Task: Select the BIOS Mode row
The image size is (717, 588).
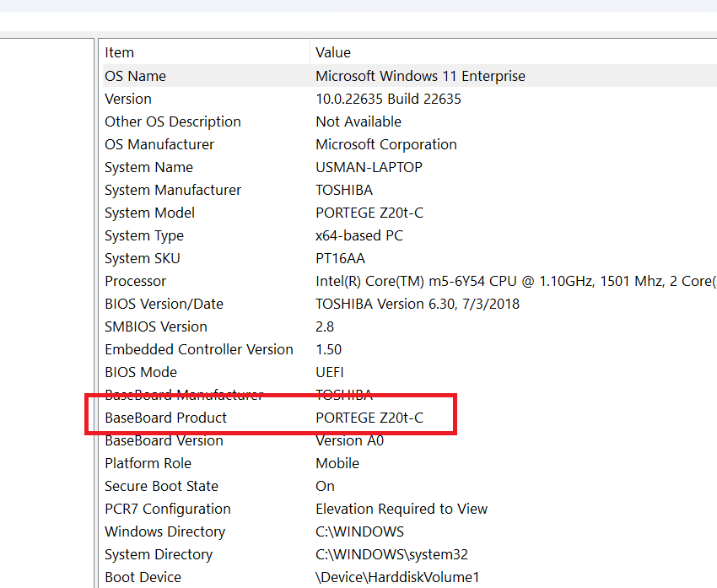Action: tap(141, 372)
